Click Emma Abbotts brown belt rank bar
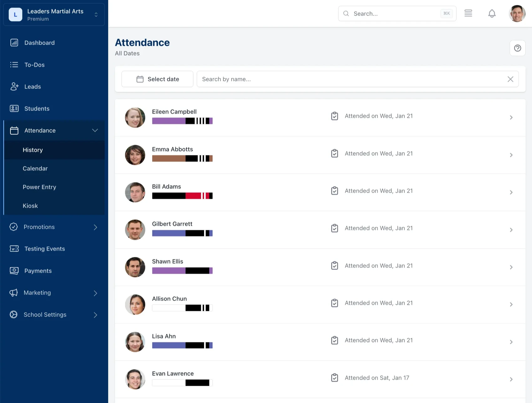 point(182,158)
